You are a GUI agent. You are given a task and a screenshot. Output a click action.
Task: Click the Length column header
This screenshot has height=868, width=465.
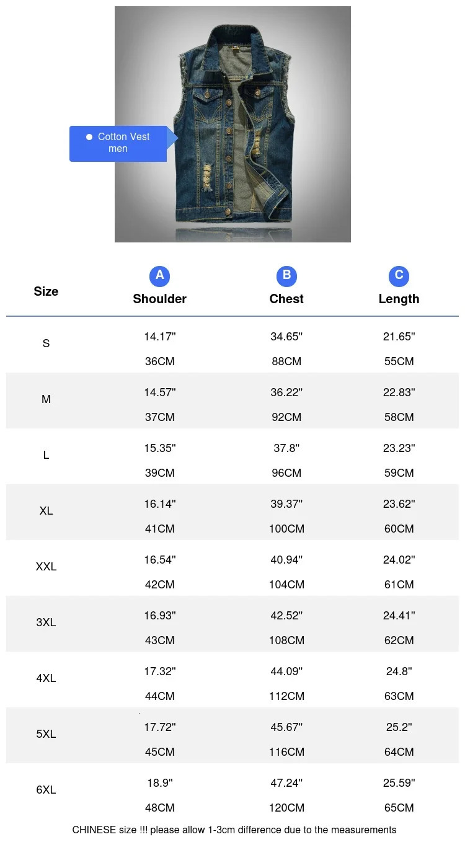point(399,299)
